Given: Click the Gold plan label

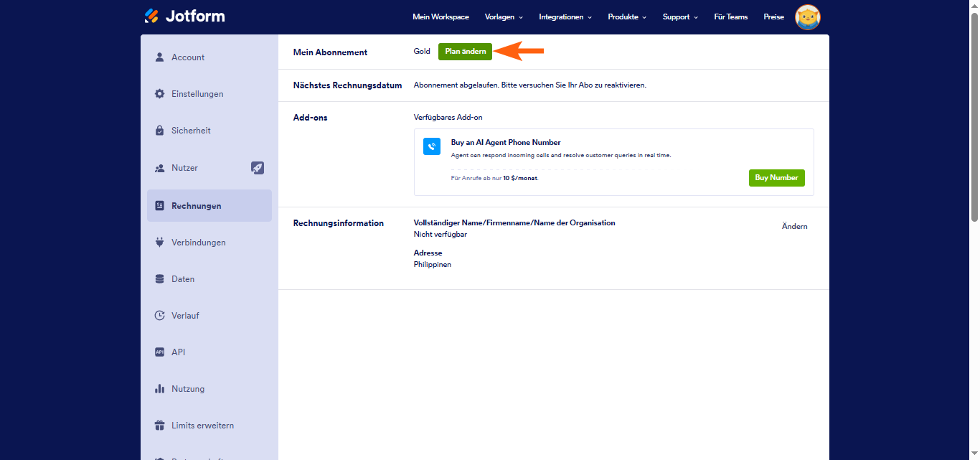Looking at the screenshot, I should pyautogui.click(x=422, y=52).
